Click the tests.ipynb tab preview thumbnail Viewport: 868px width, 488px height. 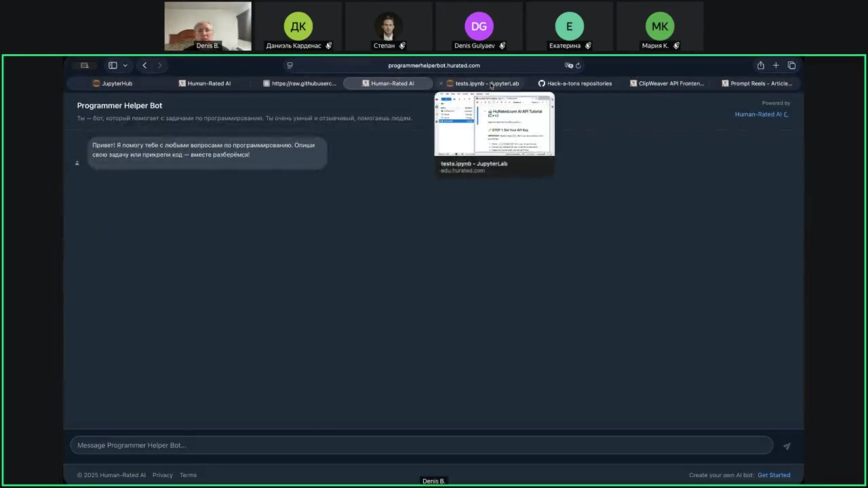[x=494, y=126]
